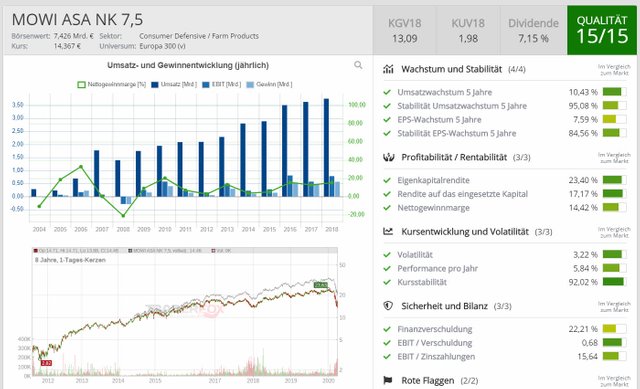Toggle the Nettogewinnmarge legend entry
This screenshot has height=389, width=640.
tap(112, 84)
